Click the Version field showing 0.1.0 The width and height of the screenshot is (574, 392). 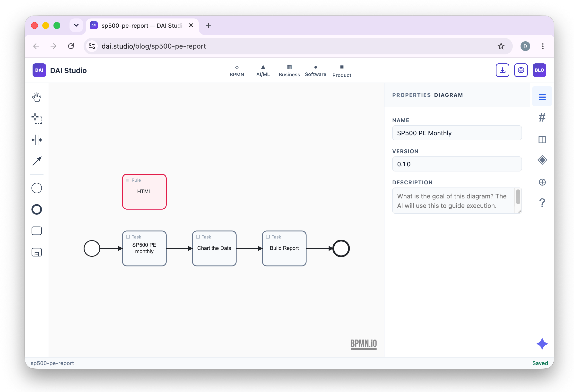457,164
